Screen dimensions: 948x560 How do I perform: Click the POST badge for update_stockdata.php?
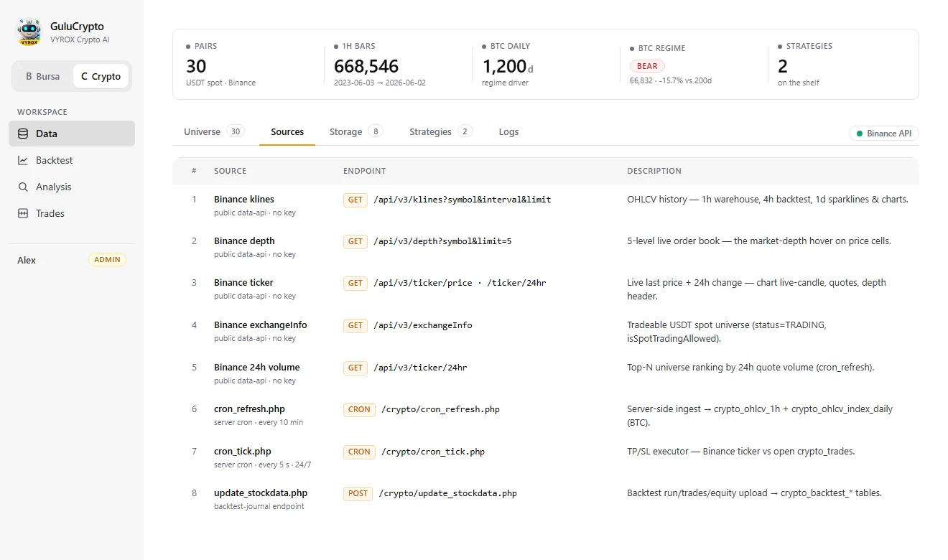pos(358,493)
